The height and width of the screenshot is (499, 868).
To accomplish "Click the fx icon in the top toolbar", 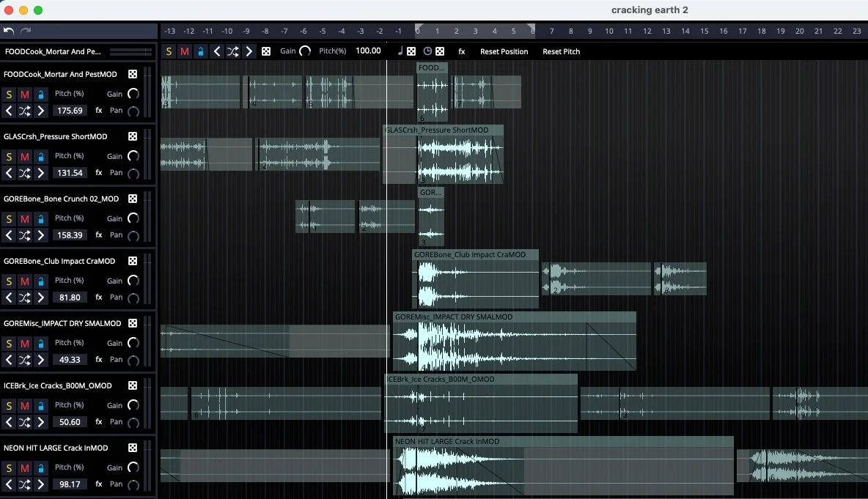I will 461,51.
